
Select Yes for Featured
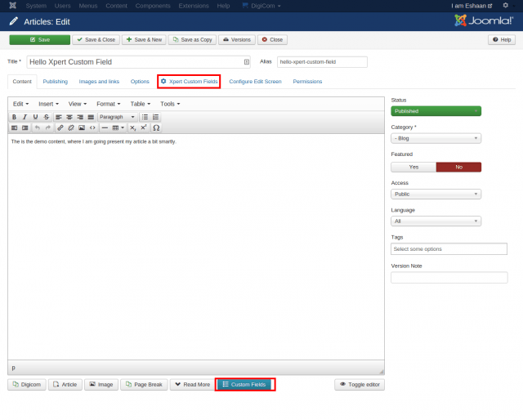413,168
